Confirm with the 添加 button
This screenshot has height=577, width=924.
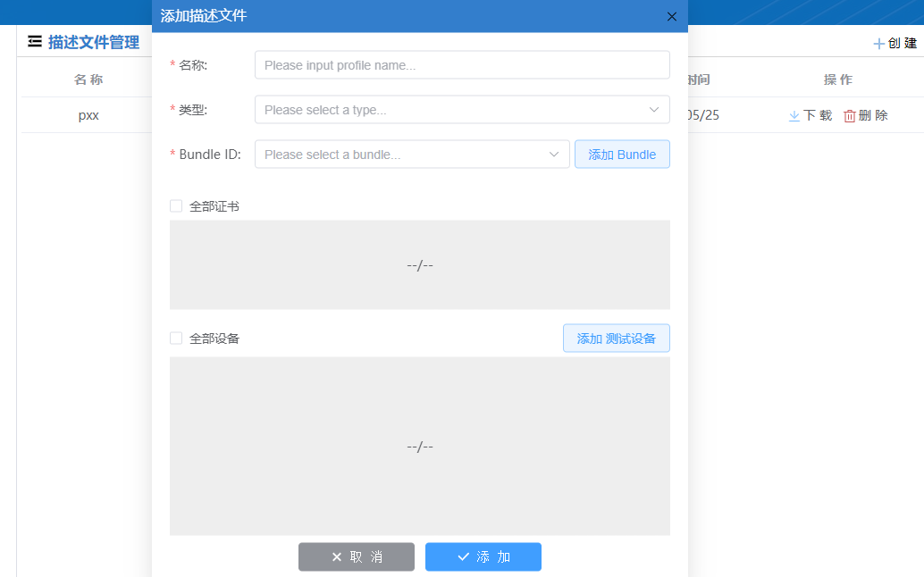pos(483,556)
